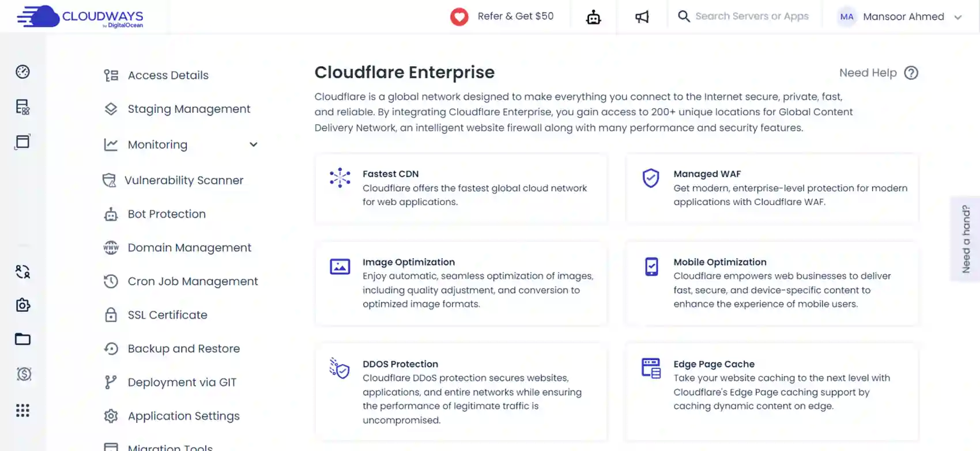Open Backup and Restore
The image size is (980, 451).
tap(184, 348)
